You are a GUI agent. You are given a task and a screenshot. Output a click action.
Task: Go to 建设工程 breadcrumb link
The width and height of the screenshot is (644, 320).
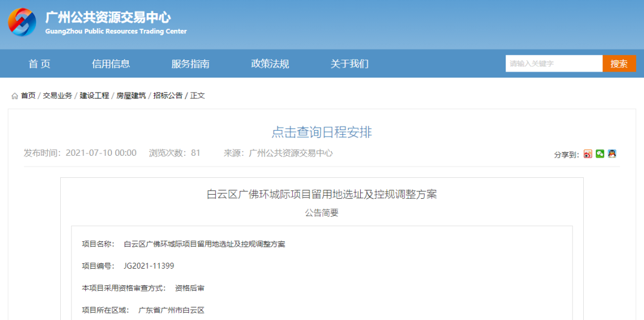94,96
